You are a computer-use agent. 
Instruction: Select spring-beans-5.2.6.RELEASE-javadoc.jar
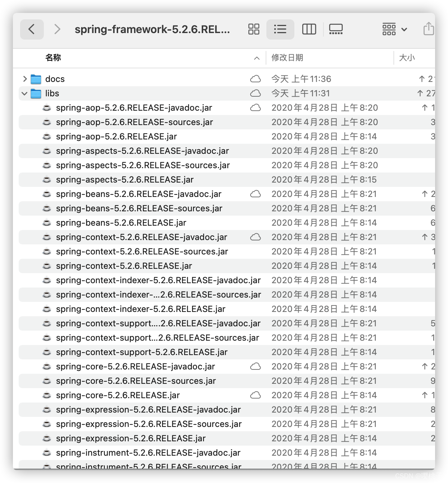point(139,194)
